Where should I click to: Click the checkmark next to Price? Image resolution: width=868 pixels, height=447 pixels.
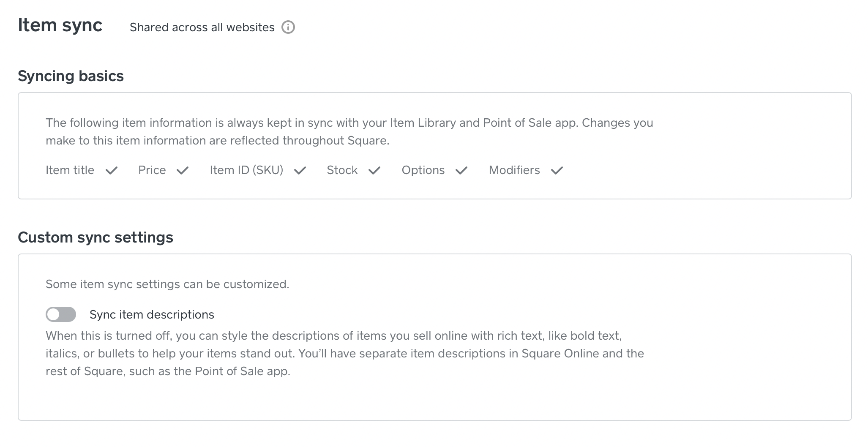click(183, 171)
